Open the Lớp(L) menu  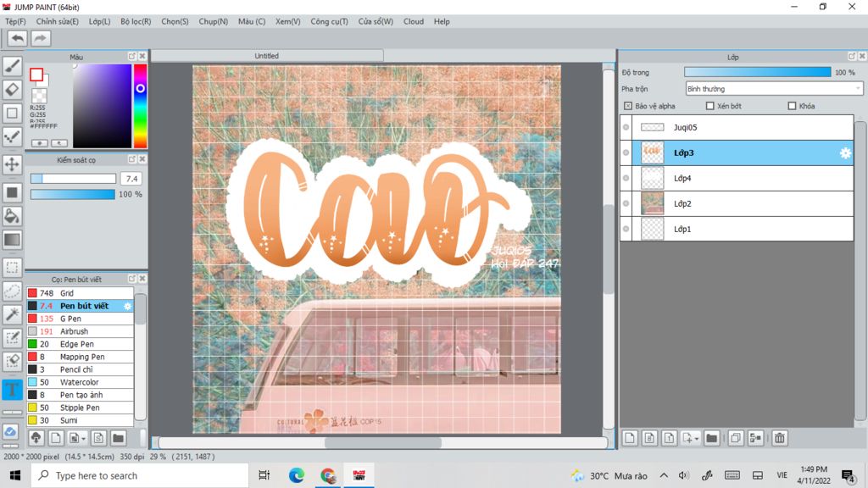(x=100, y=21)
